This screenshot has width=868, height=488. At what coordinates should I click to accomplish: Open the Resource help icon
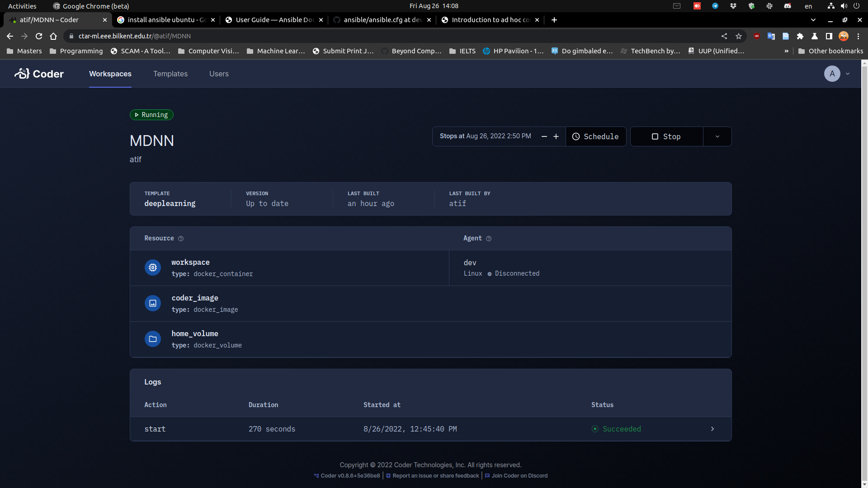coord(181,239)
